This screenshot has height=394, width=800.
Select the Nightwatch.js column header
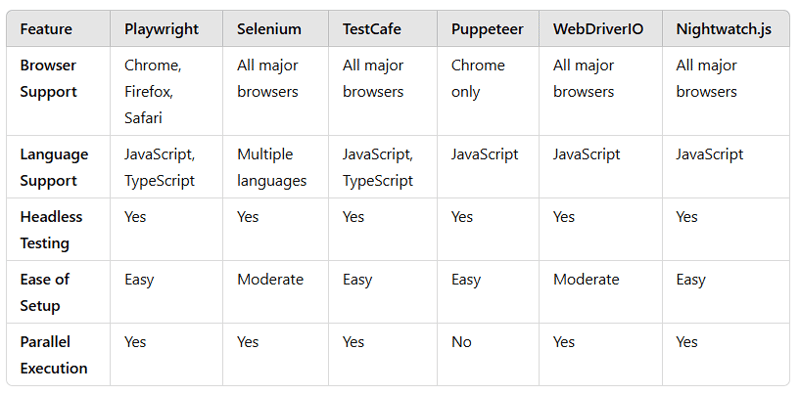[x=723, y=29]
